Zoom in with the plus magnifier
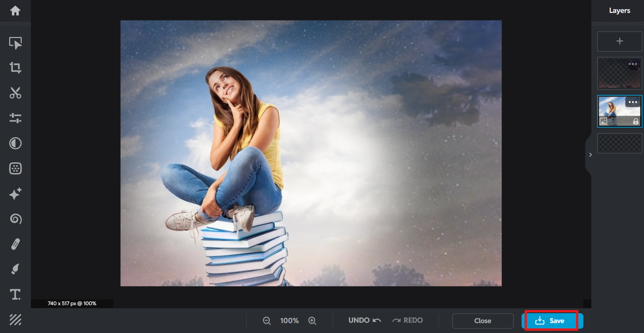Screen dimensions: 644x333 (312, 321)
